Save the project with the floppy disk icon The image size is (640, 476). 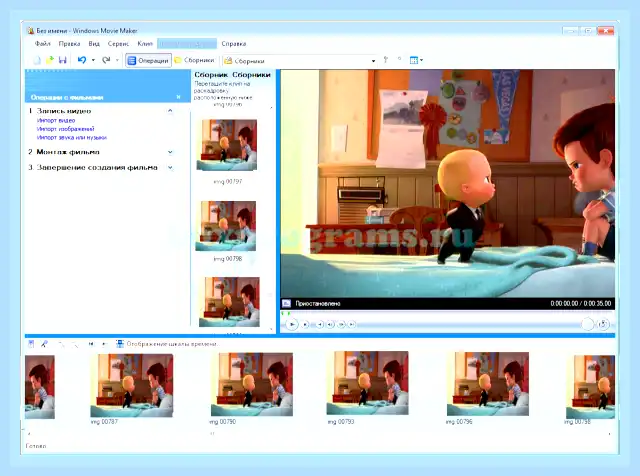coord(62,60)
